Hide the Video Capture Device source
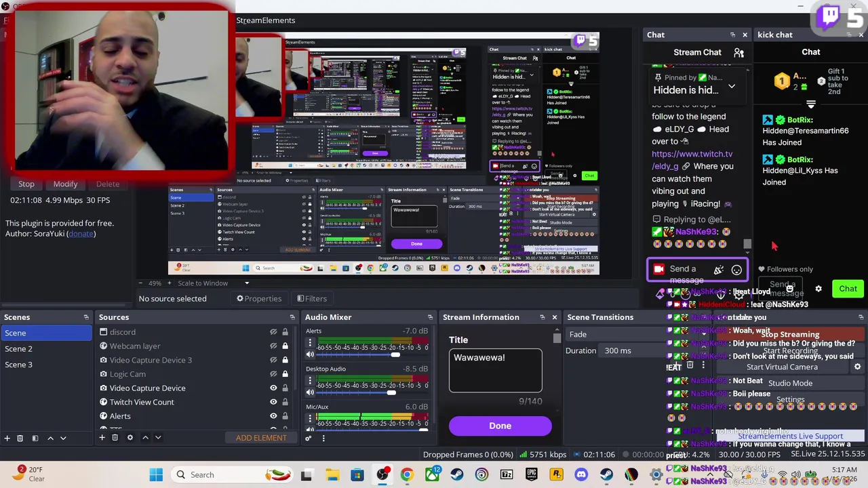The image size is (868, 488). tap(273, 388)
